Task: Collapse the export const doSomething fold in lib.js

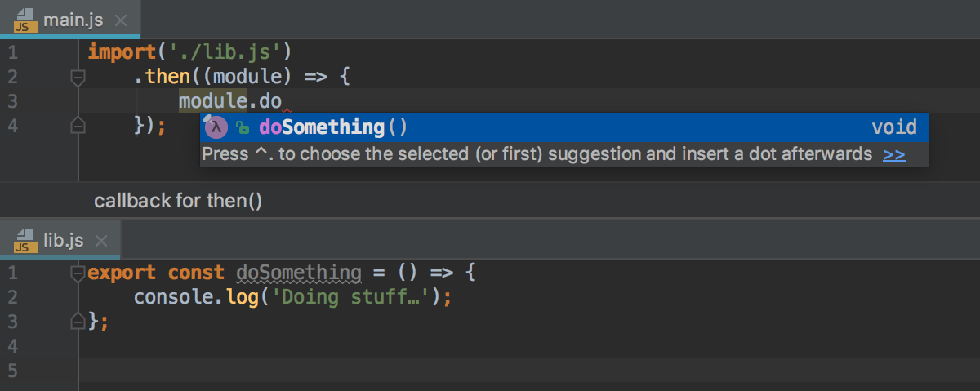Action: tap(78, 272)
